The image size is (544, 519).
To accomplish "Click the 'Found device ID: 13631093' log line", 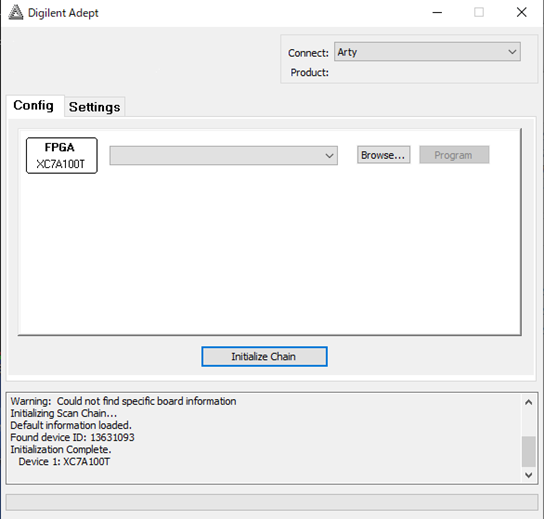I will click(72, 437).
